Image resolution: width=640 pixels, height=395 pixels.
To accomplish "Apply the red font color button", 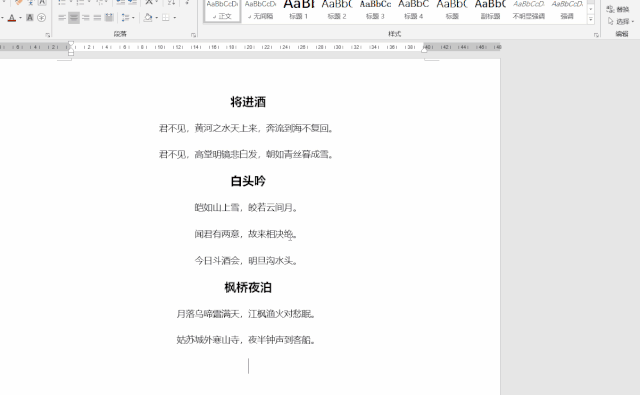I will tap(11, 18).
